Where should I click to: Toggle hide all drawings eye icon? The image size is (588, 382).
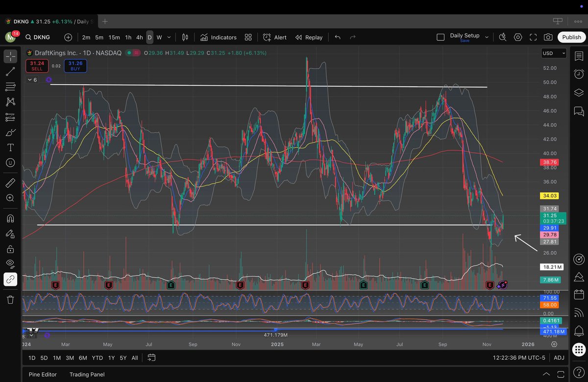(10, 264)
